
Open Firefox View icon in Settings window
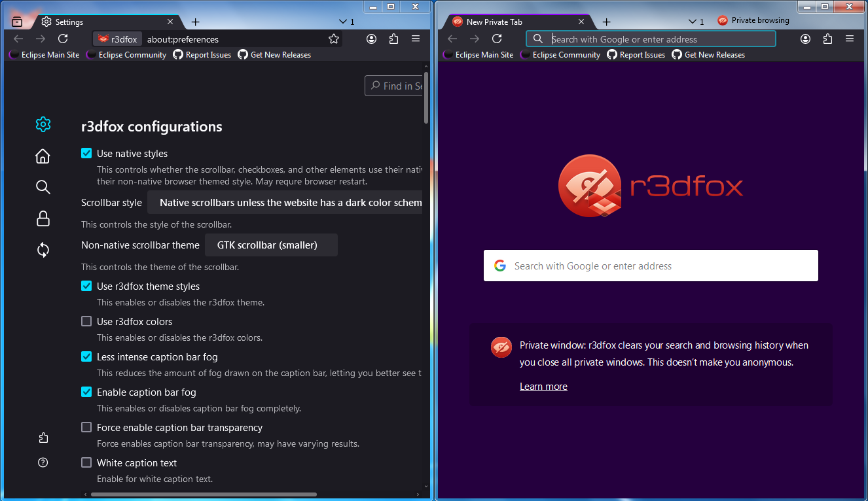[17, 22]
